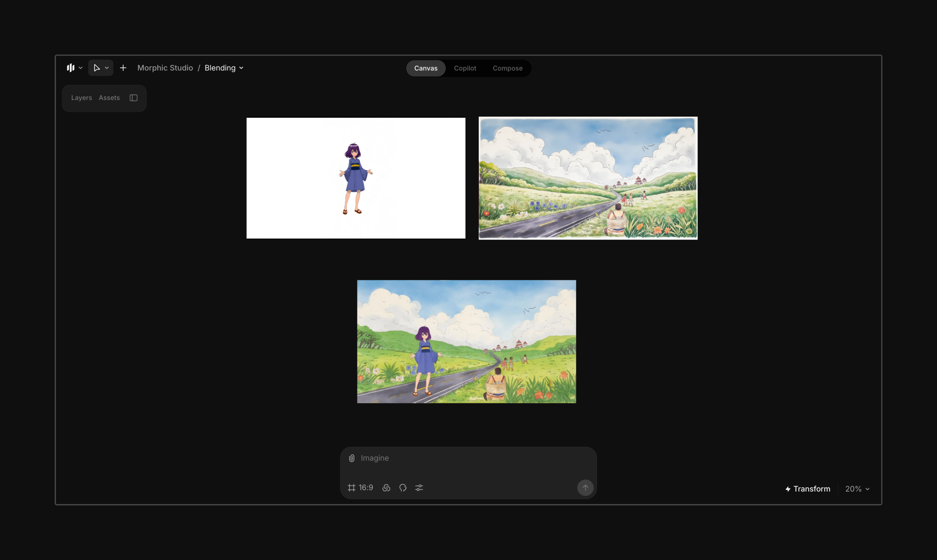Expand the cursor tool chevron
Image resolution: width=937 pixels, height=560 pixels.
[x=107, y=68]
